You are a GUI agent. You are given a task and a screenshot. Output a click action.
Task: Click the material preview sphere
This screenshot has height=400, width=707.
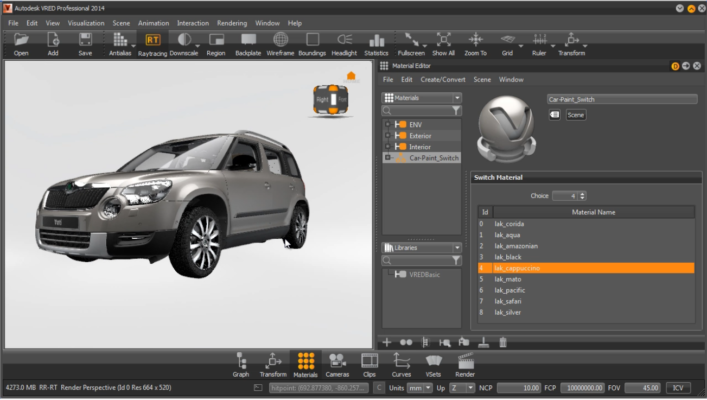point(506,129)
